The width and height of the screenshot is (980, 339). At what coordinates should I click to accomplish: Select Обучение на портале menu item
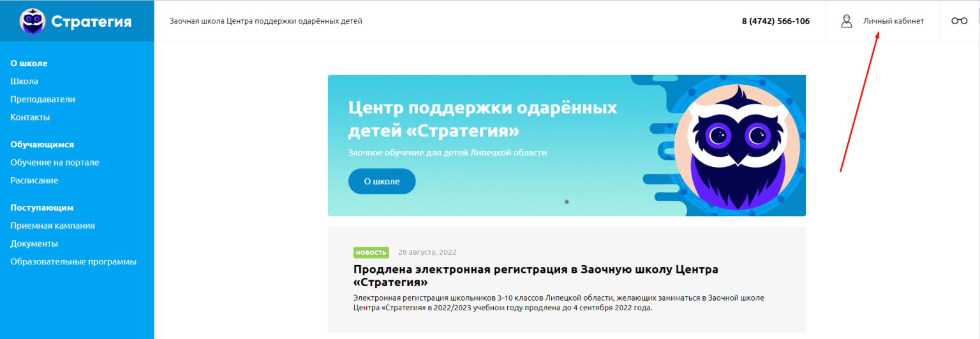pyautogui.click(x=55, y=162)
